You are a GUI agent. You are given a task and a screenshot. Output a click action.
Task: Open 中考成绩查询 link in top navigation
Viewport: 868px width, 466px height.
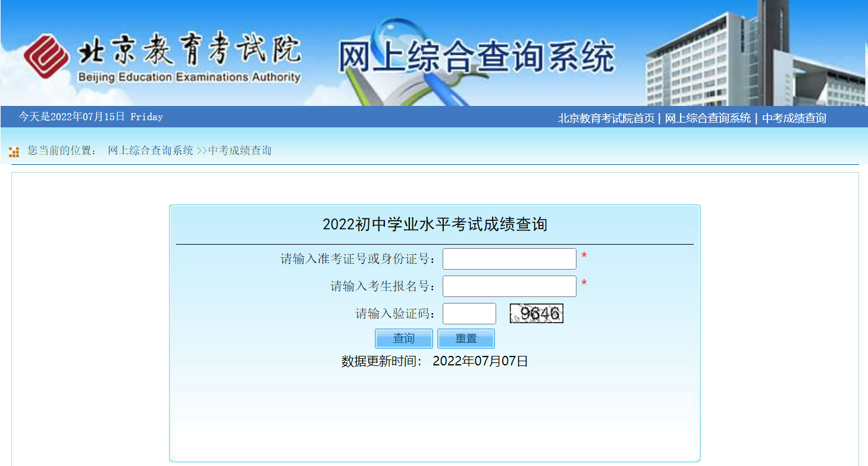tap(794, 118)
